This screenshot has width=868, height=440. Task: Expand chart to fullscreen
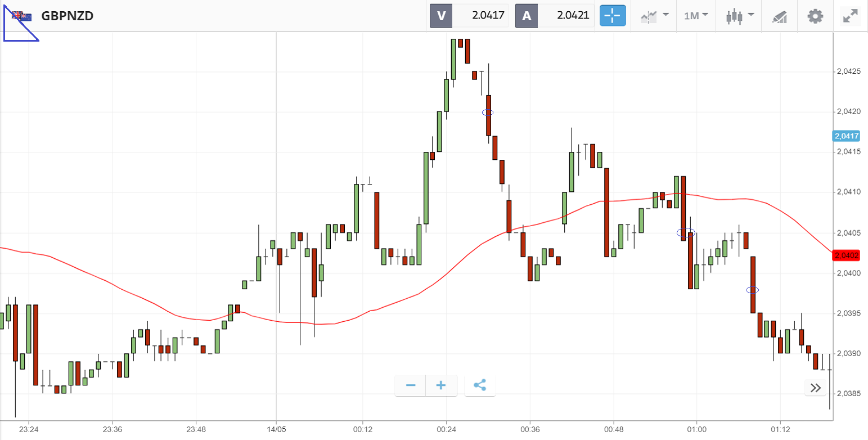coord(849,16)
